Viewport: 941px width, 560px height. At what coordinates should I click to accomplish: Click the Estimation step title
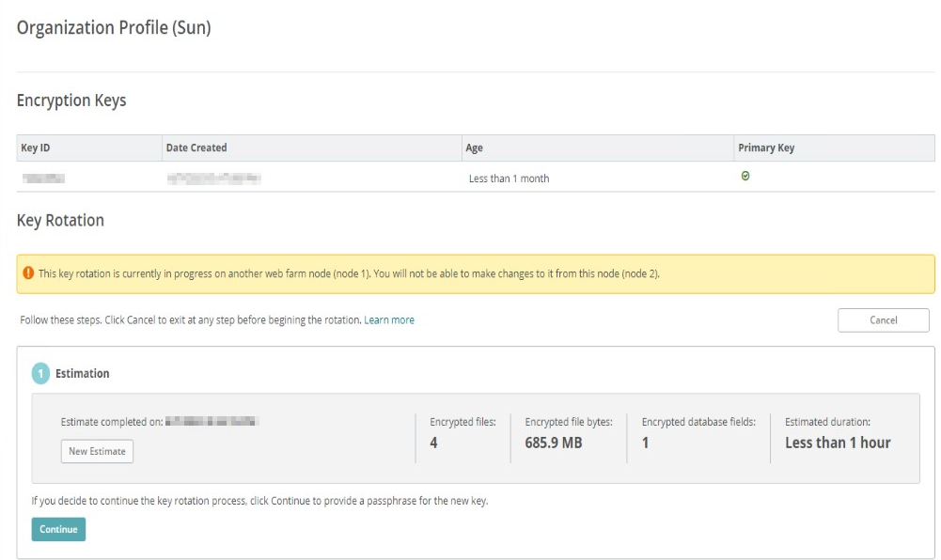tap(82, 374)
